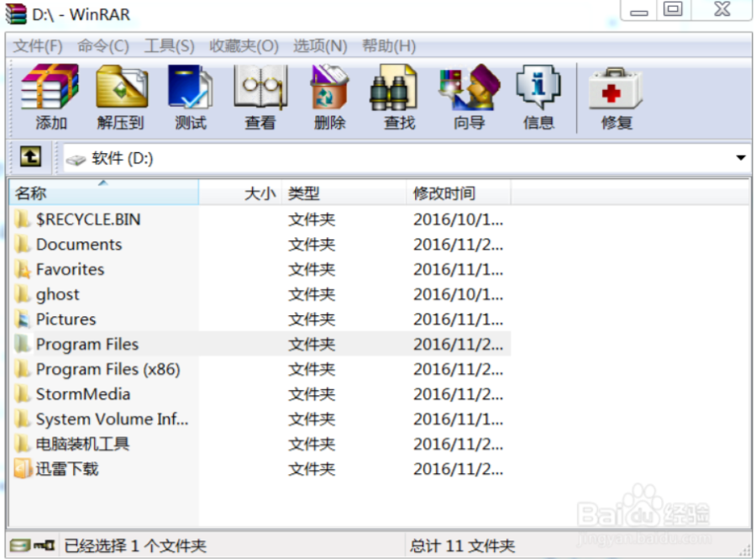Sort by 修改时间 column header
The width and height of the screenshot is (756, 559).
tap(458, 193)
